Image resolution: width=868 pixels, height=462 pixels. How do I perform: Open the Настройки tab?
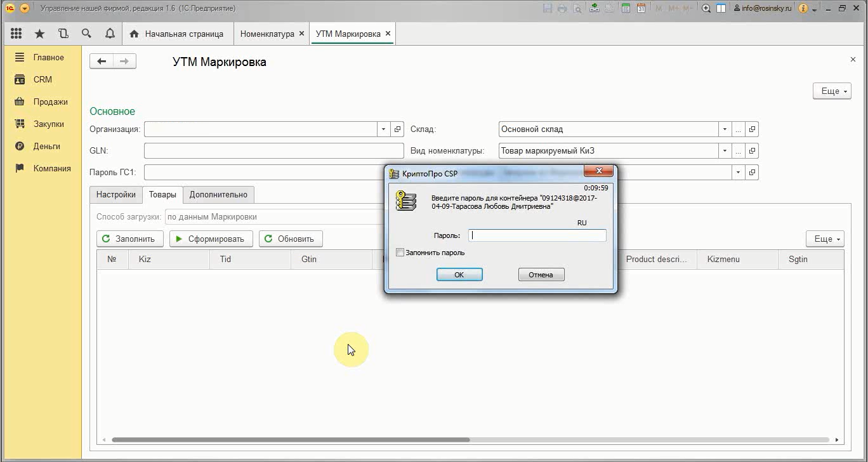tap(116, 194)
